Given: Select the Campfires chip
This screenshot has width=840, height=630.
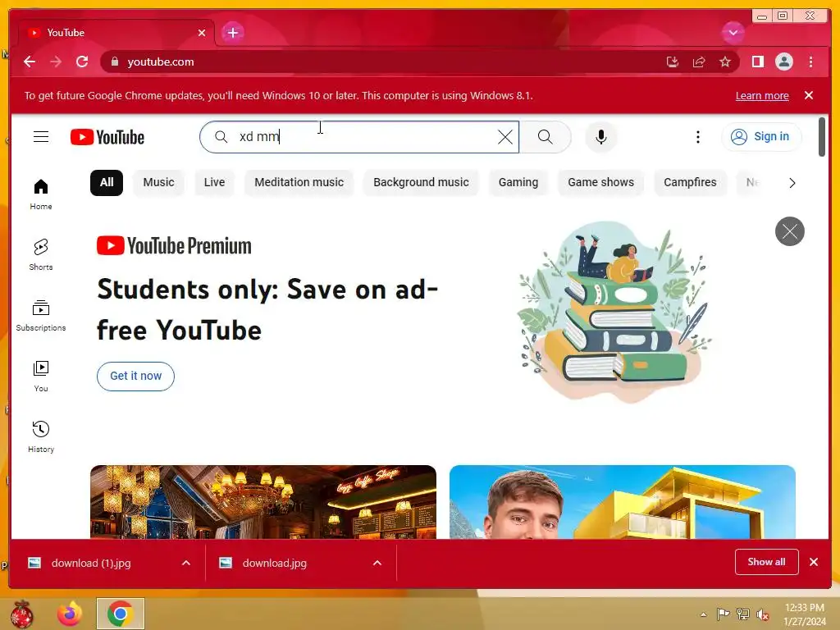Looking at the screenshot, I should (x=690, y=182).
